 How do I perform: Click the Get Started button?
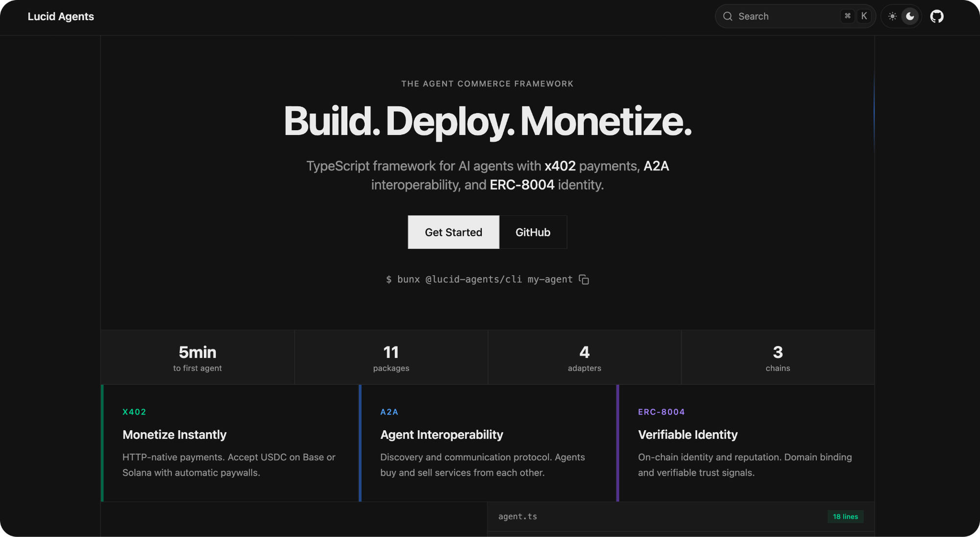453,232
